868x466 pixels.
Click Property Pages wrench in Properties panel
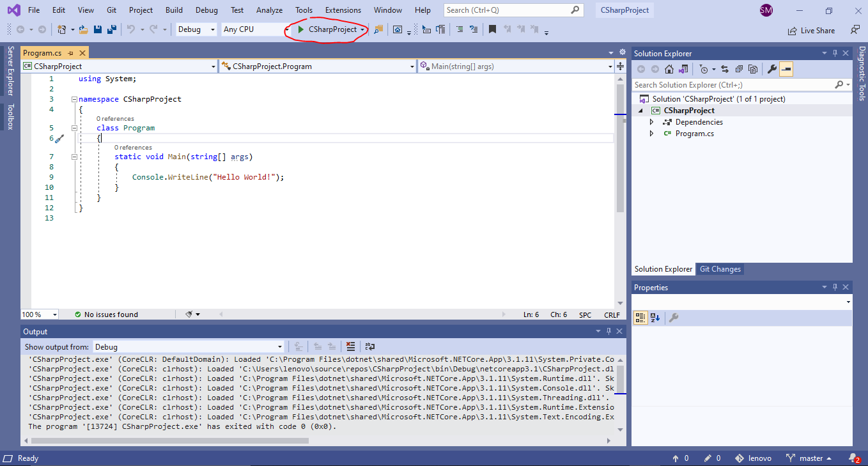click(673, 318)
